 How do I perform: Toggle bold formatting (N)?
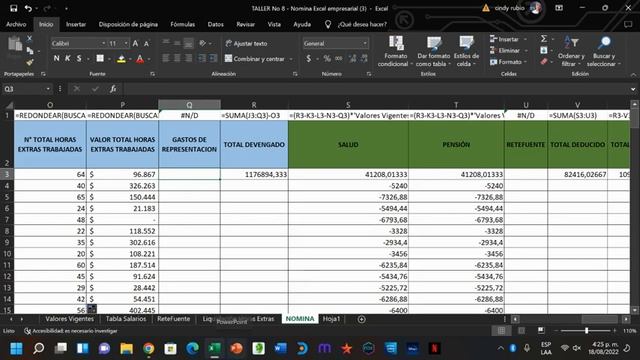[x=56, y=59]
